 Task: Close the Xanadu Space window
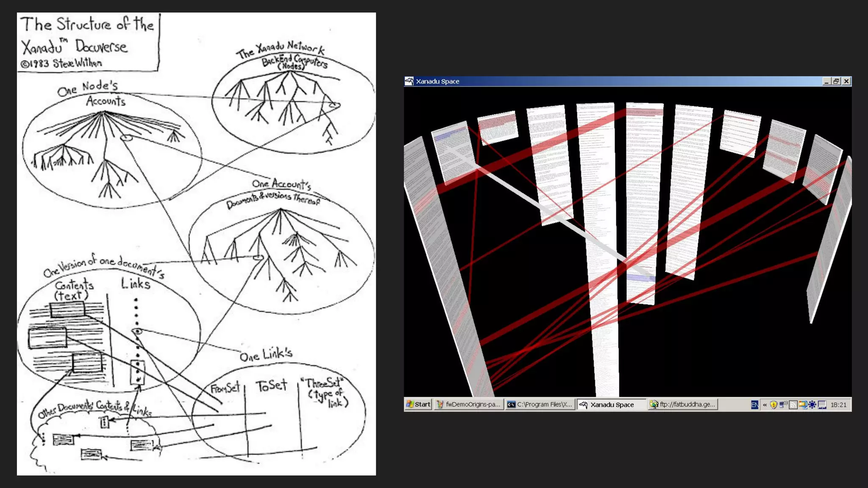coord(846,81)
